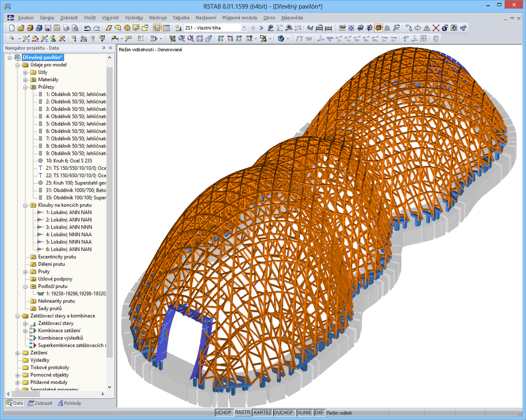Toggle the project navigator panel icon

pyautogui.click(x=157, y=28)
